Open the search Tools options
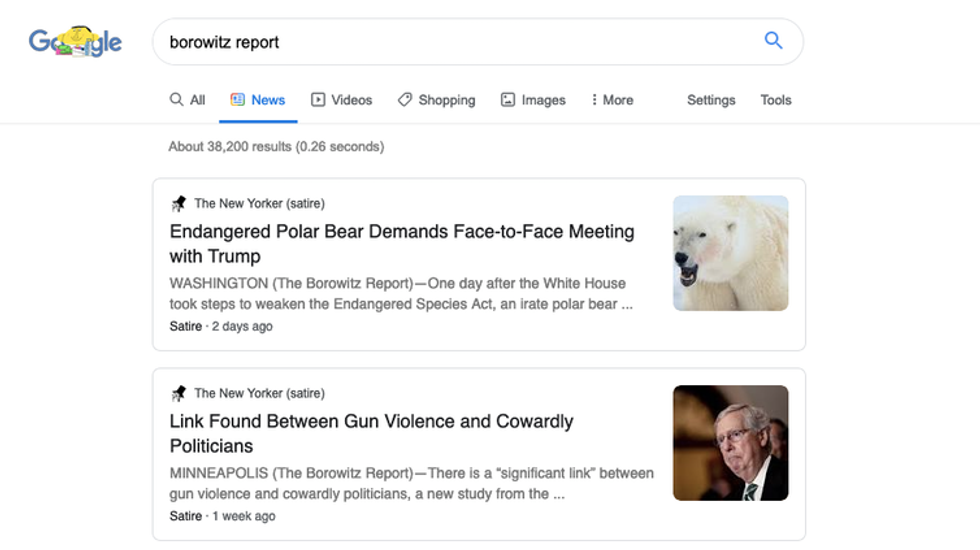 775,100
